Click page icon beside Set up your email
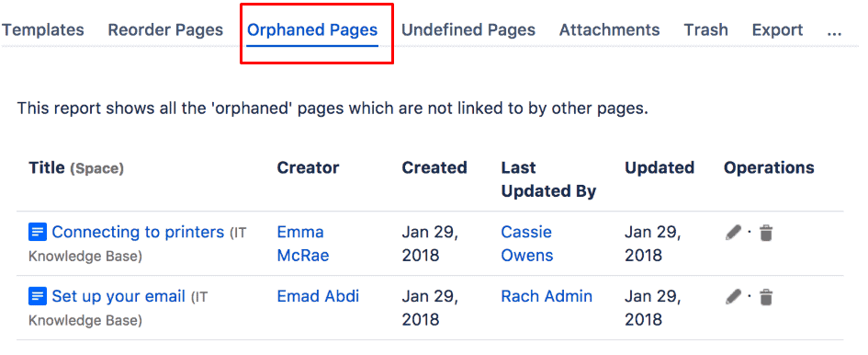This screenshot has width=868, height=355. [37, 297]
